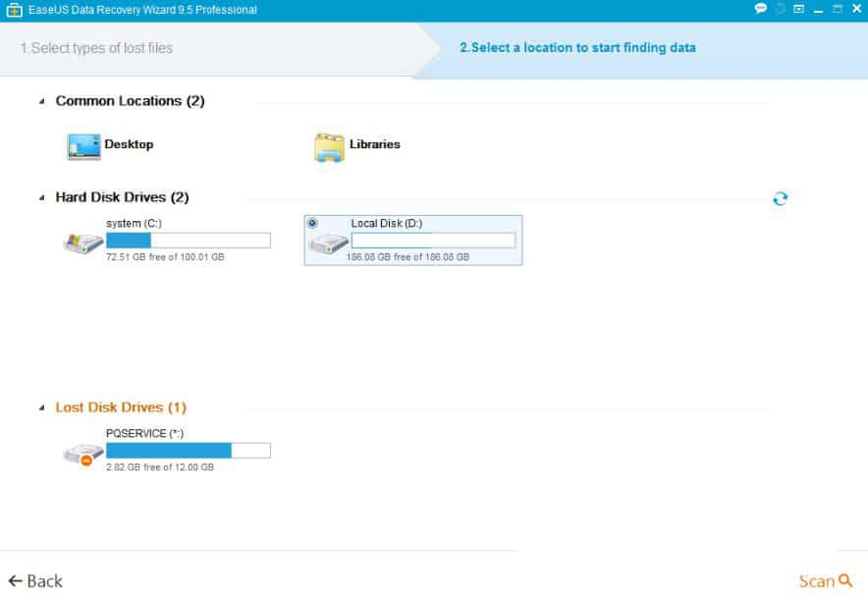Viewport: 868px width, 602px height.
Task: Go to step 1 Select types of lost files
Action: (96, 48)
